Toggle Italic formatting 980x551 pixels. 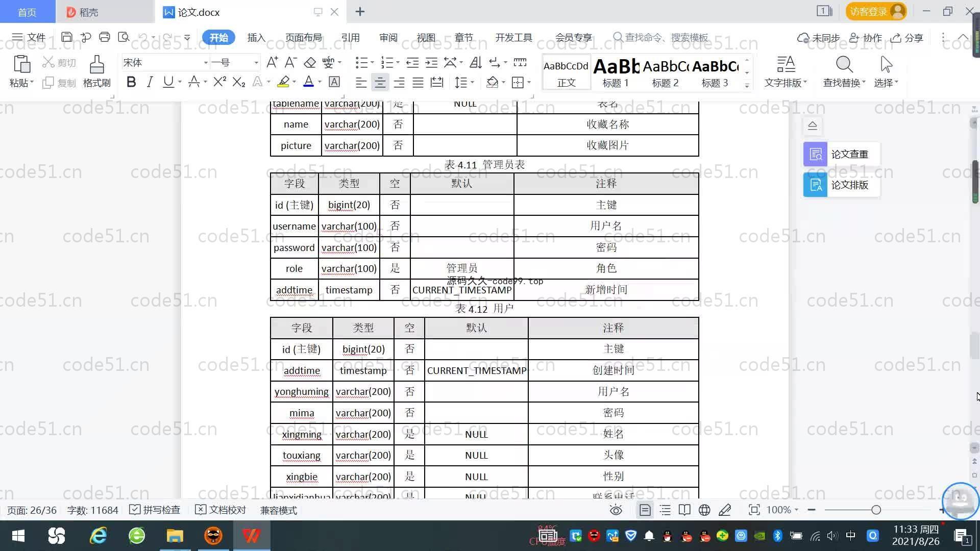coord(150,82)
